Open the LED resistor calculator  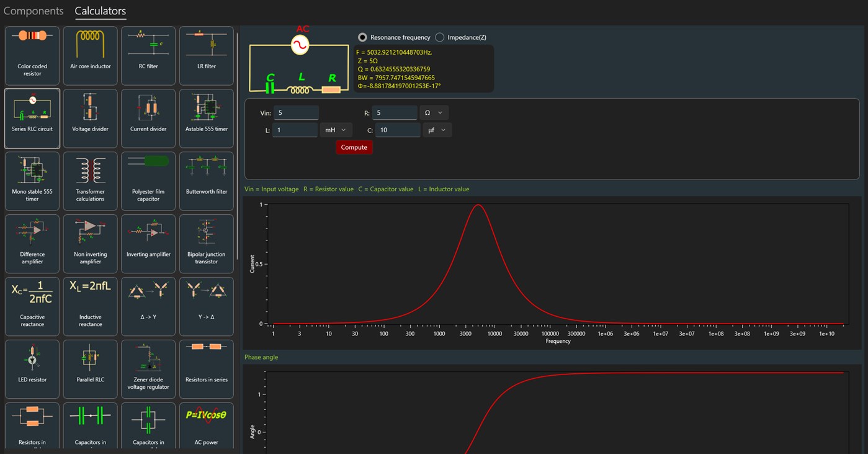point(32,370)
